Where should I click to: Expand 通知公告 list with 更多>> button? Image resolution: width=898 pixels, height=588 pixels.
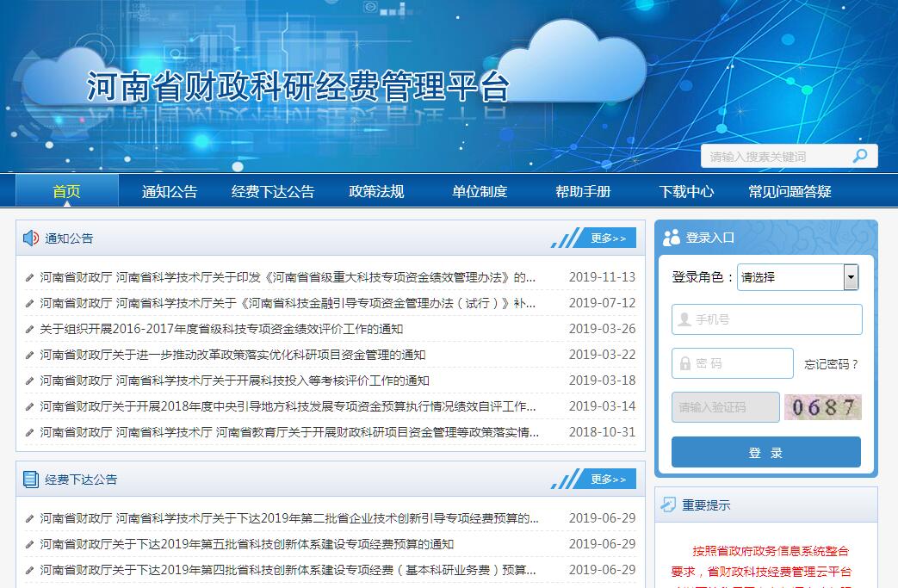(x=608, y=238)
